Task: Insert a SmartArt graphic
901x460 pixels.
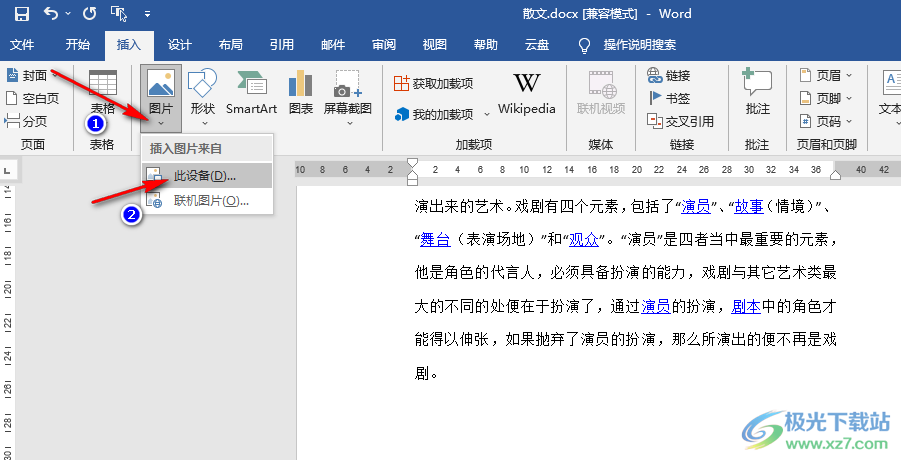Action: click(x=252, y=93)
